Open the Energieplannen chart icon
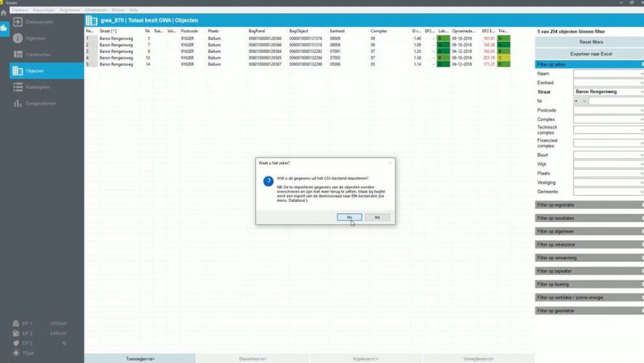 (17, 104)
